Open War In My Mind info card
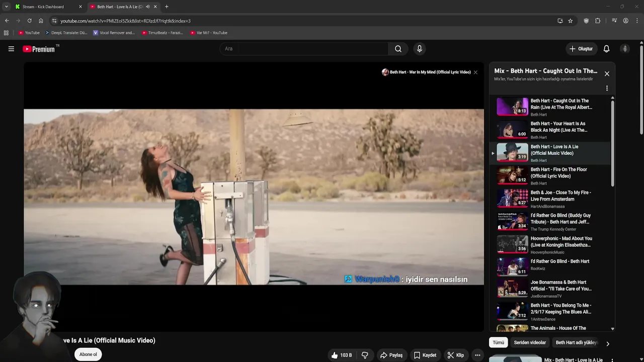The image size is (644, 362). pos(426,72)
